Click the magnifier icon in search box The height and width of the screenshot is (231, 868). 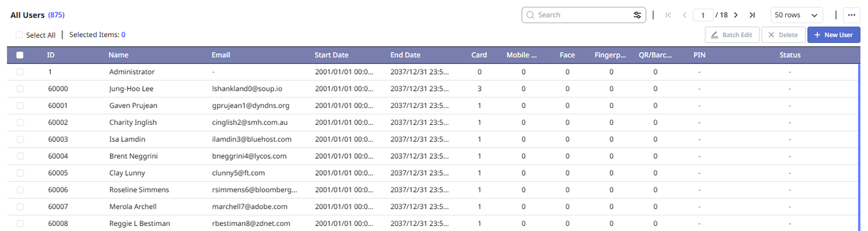click(530, 15)
